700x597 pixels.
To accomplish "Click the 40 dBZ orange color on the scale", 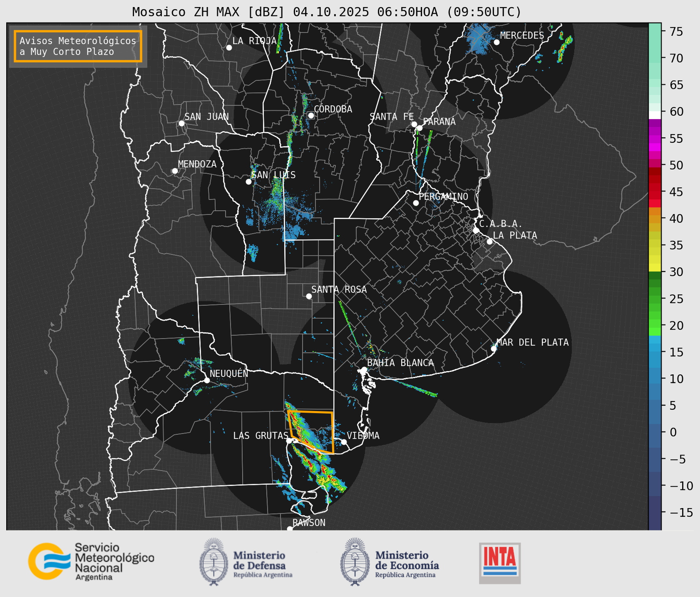I will click(x=655, y=219).
